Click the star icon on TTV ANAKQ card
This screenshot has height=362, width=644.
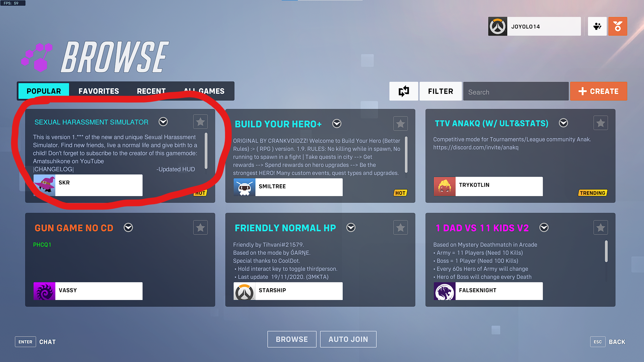pyautogui.click(x=601, y=123)
